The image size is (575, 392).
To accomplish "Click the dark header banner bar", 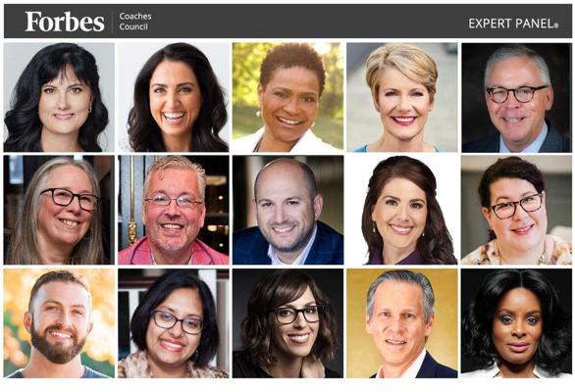I will coord(287,22).
